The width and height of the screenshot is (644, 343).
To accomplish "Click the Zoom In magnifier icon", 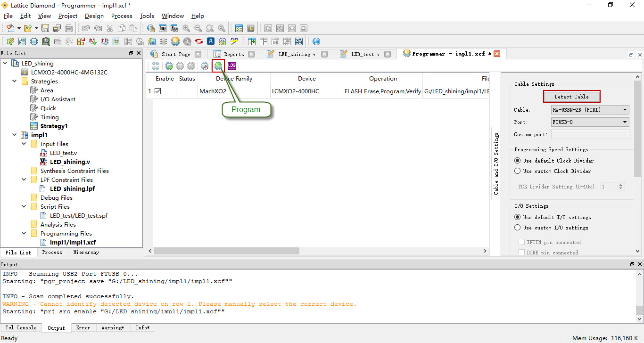I will (x=186, y=28).
